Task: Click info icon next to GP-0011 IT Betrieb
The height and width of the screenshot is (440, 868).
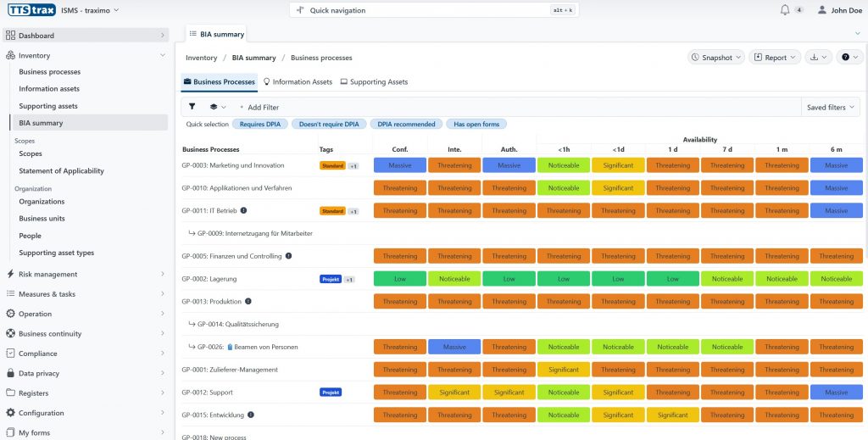Action: click(x=244, y=210)
